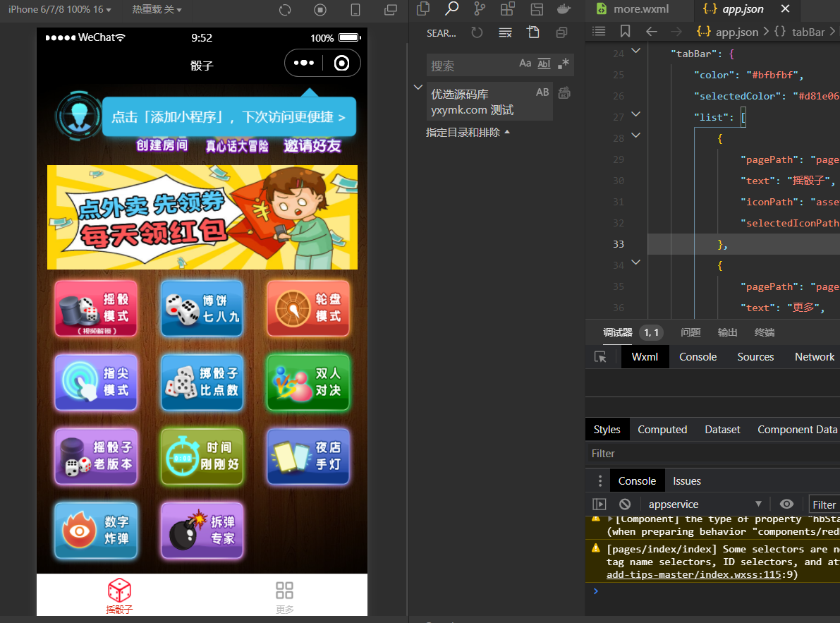Click the docker whale icon
The image size is (840, 623).
pyautogui.click(x=564, y=8)
